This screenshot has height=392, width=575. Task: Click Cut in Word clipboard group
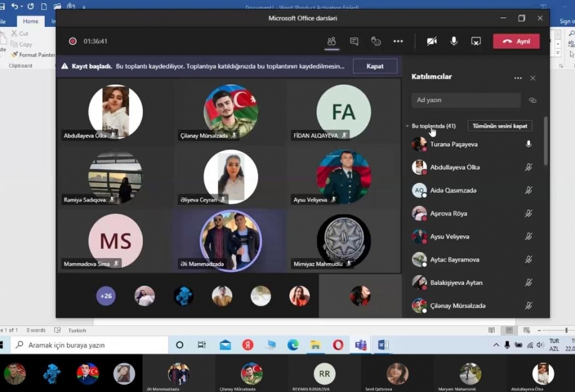pos(20,34)
